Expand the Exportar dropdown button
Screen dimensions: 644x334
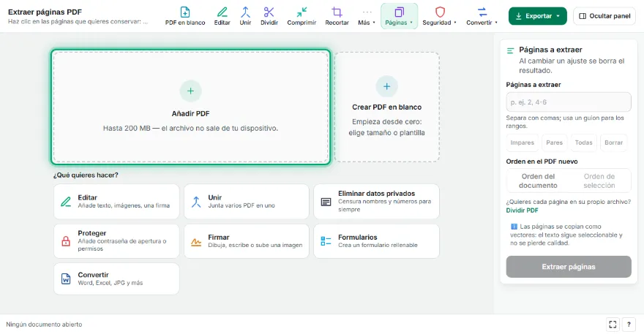(538, 16)
